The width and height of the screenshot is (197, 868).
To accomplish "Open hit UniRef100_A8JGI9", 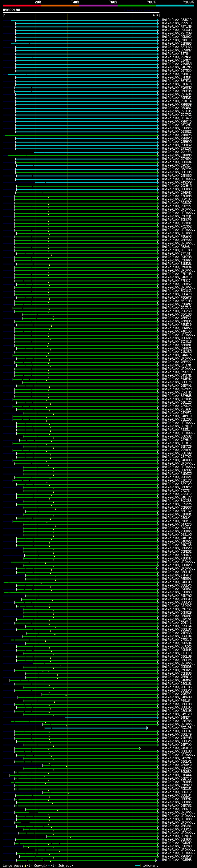I will pos(177,20).
